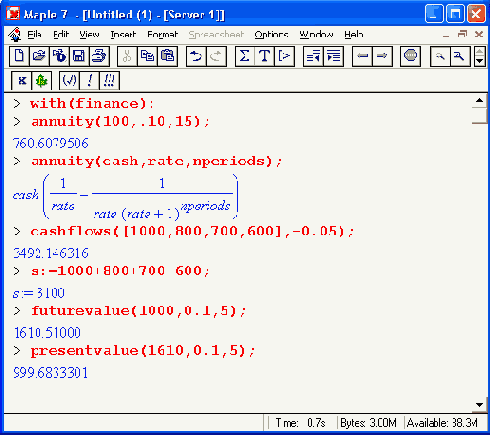Insert Maple input with Sigma icon
The width and height of the screenshot is (490, 435).
[x=245, y=56]
